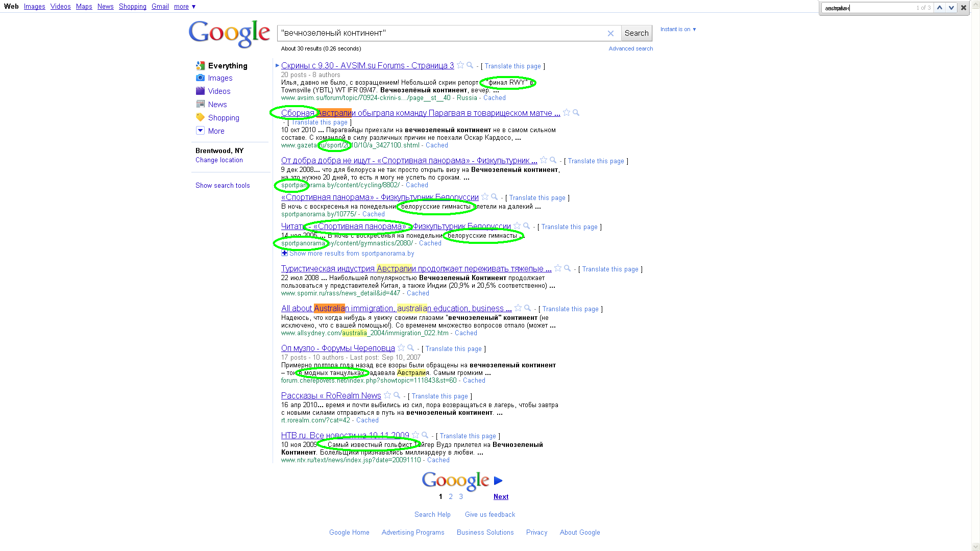Open Advanced search link
This screenshot has height=551, width=980.
coord(631,49)
